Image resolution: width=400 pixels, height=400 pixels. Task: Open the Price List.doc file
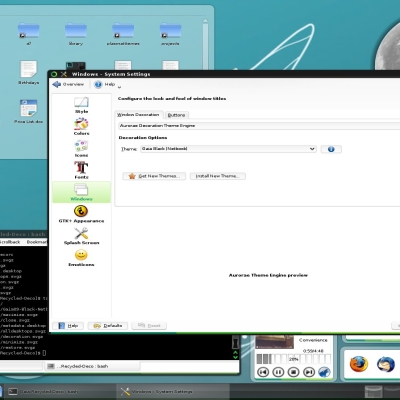tap(29, 111)
